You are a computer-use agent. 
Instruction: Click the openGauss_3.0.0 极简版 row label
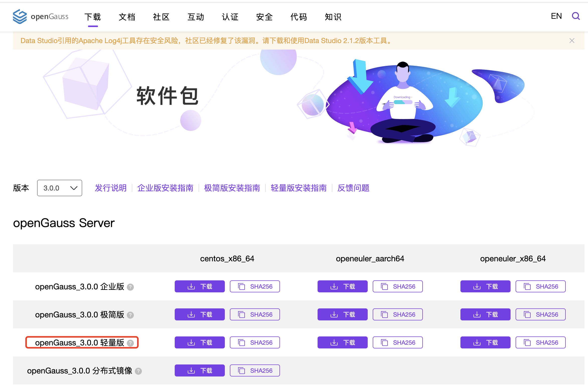[79, 315]
